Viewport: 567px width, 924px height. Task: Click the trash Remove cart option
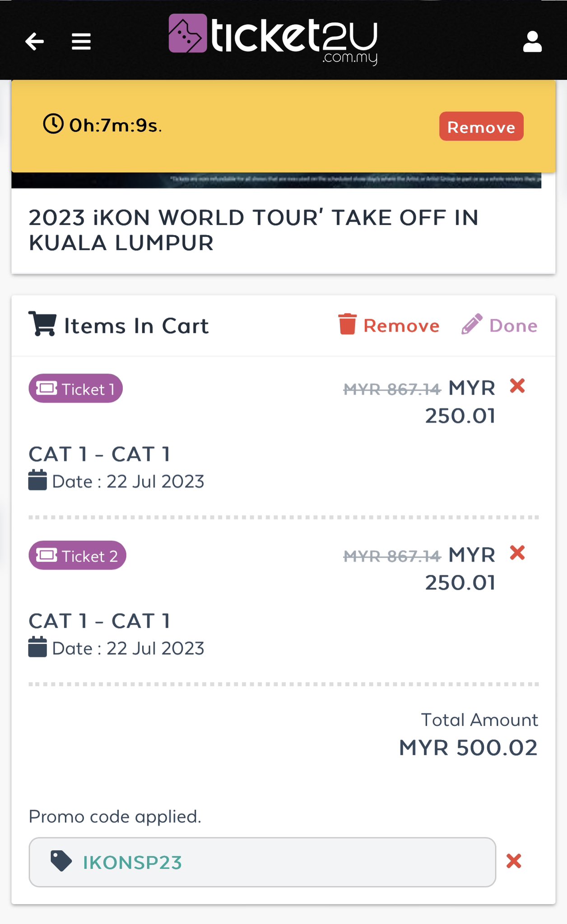click(x=389, y=325)
